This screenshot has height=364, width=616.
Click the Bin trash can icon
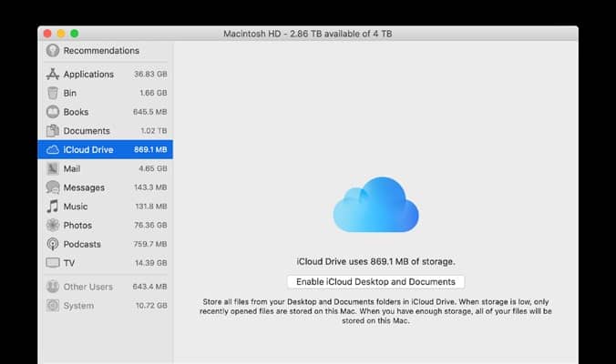point(53,93)
